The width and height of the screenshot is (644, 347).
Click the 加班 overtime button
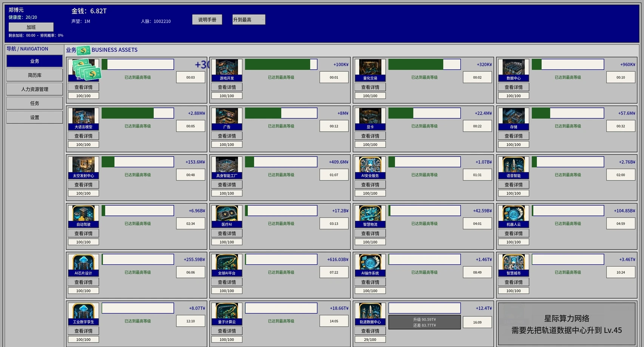(x=31, y=27)
